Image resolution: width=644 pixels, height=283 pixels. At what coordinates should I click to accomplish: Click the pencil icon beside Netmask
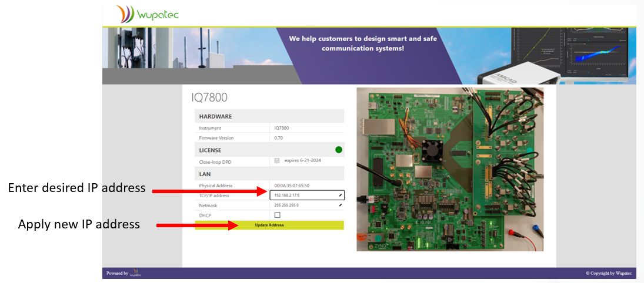coord(341,205)
